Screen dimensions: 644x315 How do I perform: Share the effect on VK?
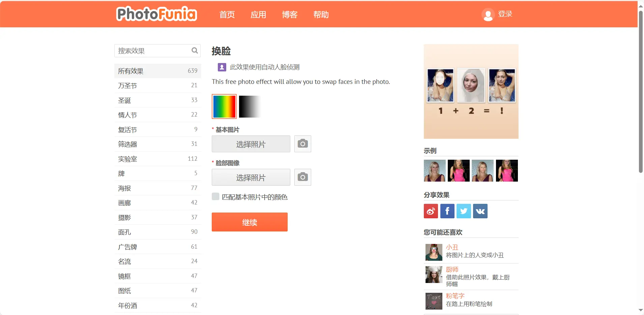tap(480, 211)
